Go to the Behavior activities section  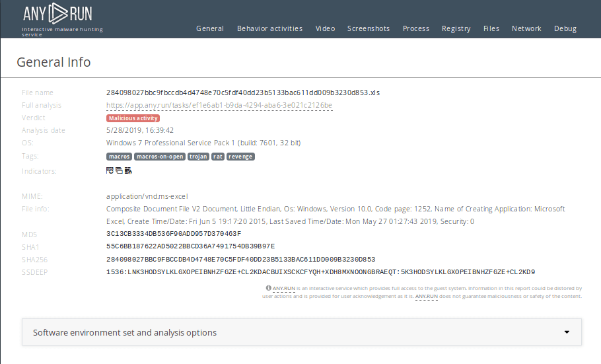point(269,28)
